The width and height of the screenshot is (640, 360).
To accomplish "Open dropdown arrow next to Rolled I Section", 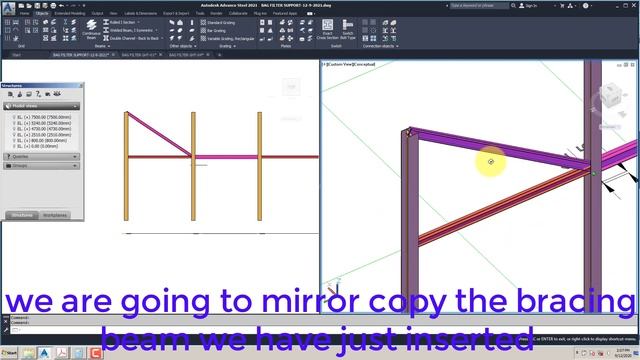I will tap(139, 22).
